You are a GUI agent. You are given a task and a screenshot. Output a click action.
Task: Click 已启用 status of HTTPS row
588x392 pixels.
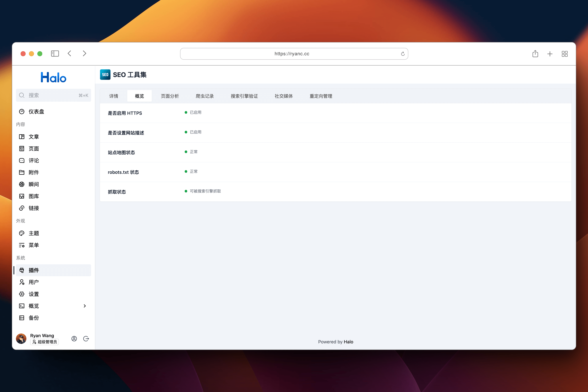[196, 113]
